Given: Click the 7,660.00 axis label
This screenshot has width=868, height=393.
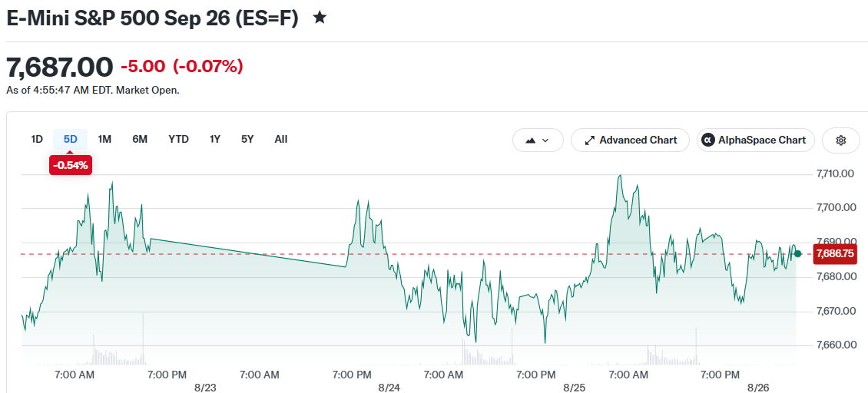Looking at the screenshot, I should pyautogui.click(x=835, y=345).
